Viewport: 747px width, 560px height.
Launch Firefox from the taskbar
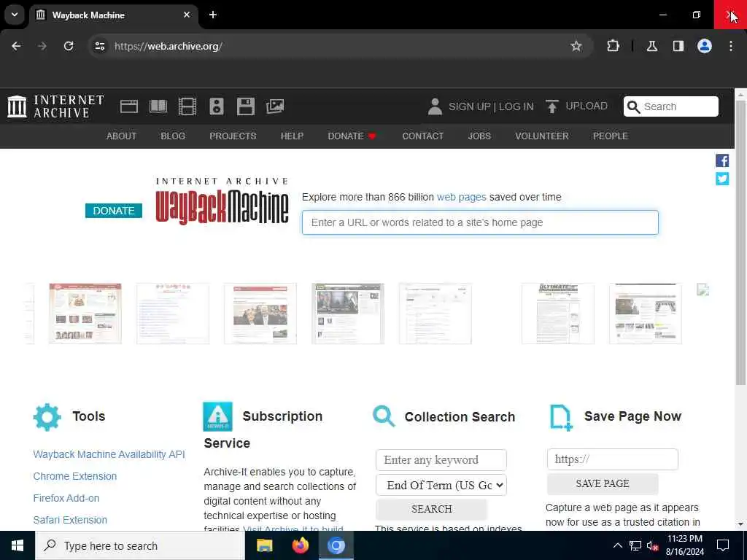[x=300, y=545]
